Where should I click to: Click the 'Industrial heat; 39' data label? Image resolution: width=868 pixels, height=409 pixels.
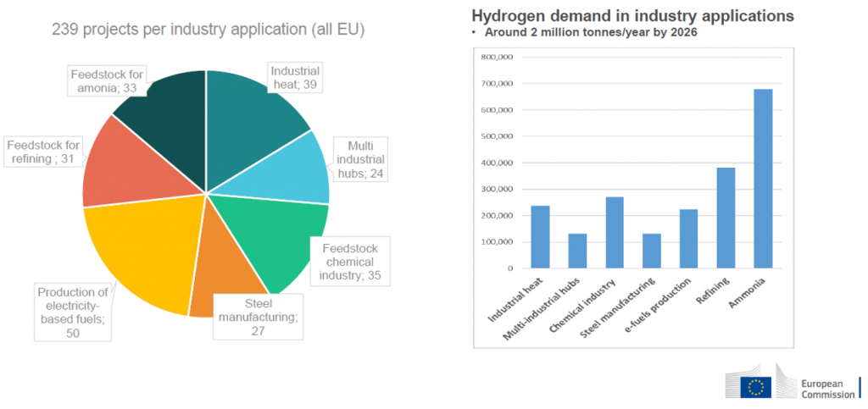tap(295, 79)
